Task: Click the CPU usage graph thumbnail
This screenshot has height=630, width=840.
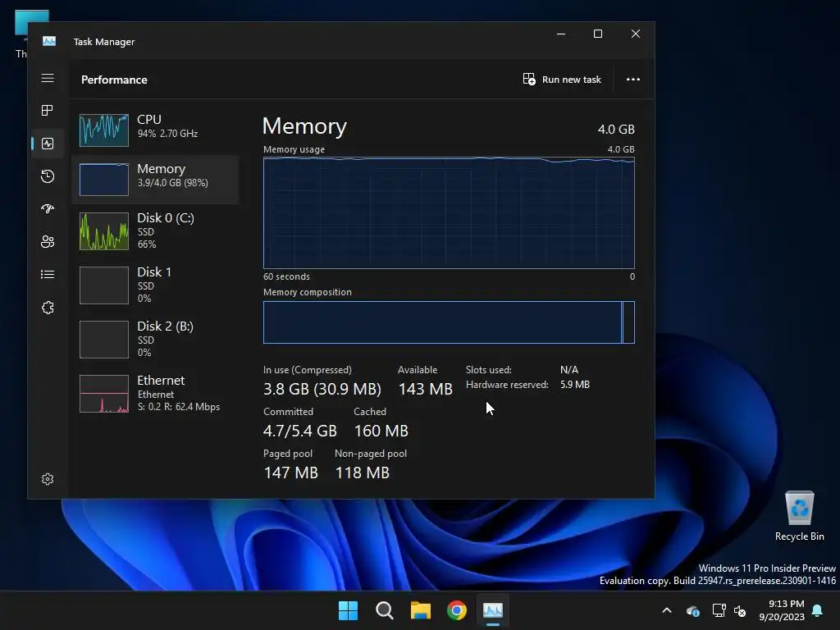Action: [104, 130]
